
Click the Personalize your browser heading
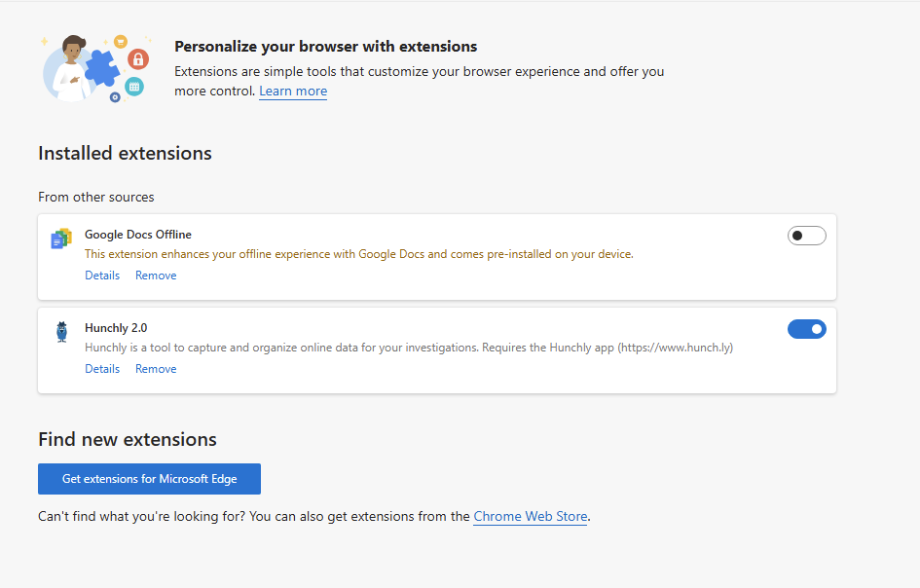click(325, 47)
